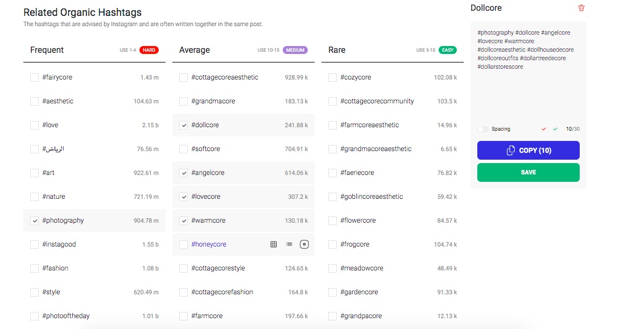The width and height of the screenshot is (644, 329).
Task: Check the #fairycore checkbox
Action: click(34, 77)
